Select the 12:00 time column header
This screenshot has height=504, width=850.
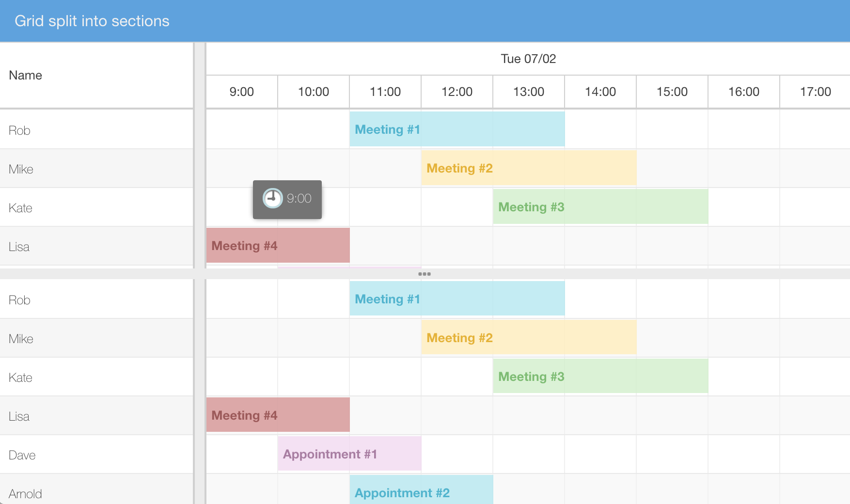(x=456, y=92)
